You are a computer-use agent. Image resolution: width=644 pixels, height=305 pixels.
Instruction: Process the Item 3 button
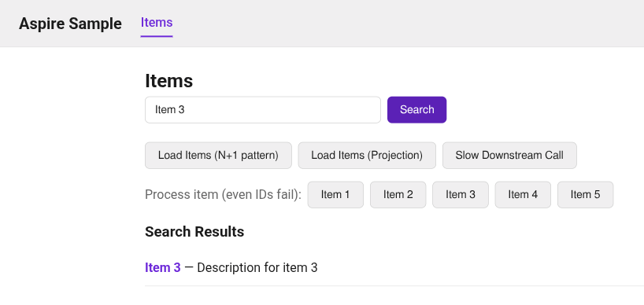(x=461, y=195)
